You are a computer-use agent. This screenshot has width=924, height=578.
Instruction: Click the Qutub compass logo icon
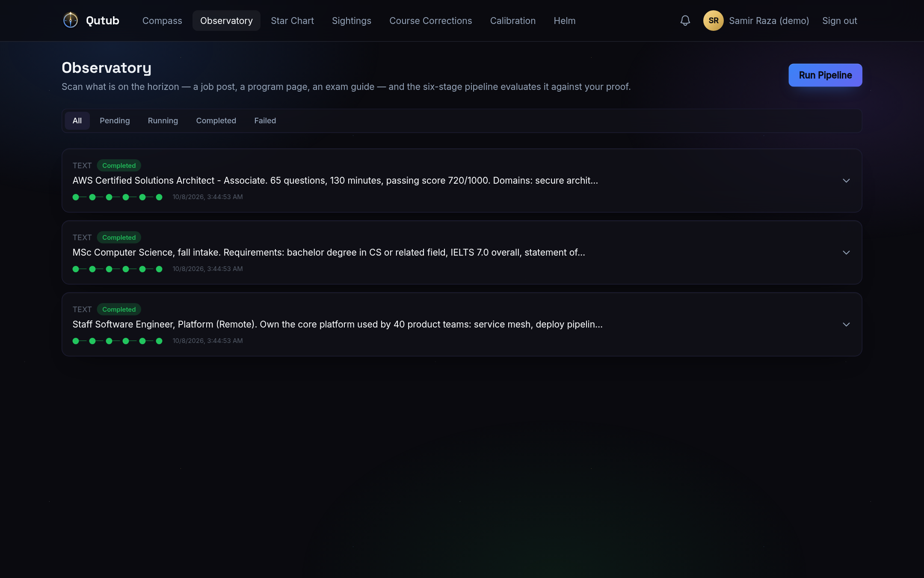point(71,20)
